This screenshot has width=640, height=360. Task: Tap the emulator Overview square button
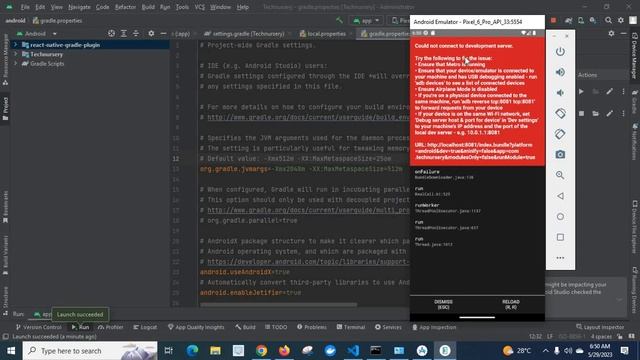pos(560,237)
